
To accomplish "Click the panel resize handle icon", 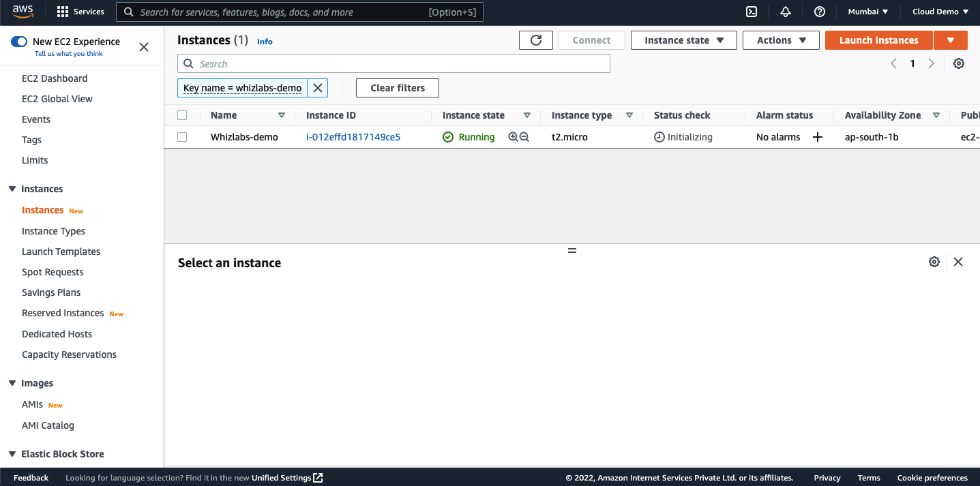I will [572, 250].
